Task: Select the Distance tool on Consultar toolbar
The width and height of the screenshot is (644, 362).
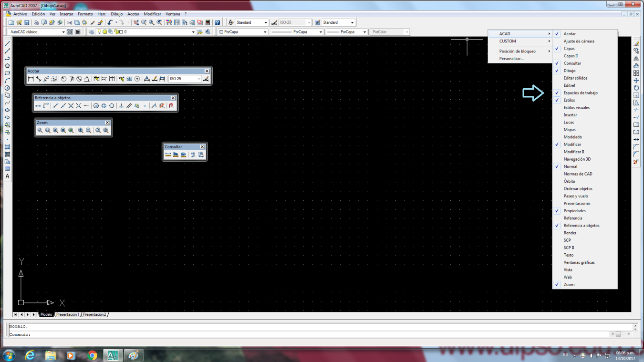Action: [x=168, y=154]
